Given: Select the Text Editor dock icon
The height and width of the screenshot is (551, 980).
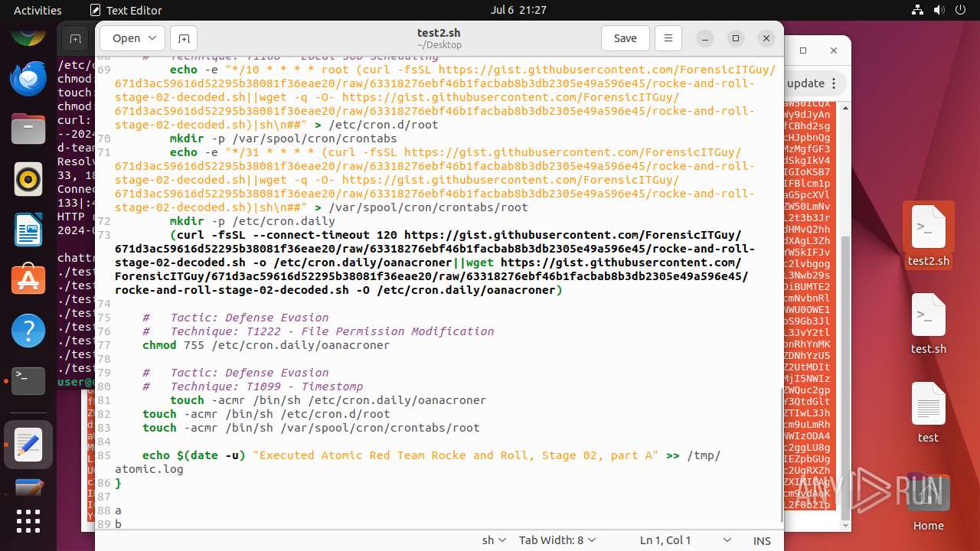Looking at the screenshot, I should (x=28, y=445).
